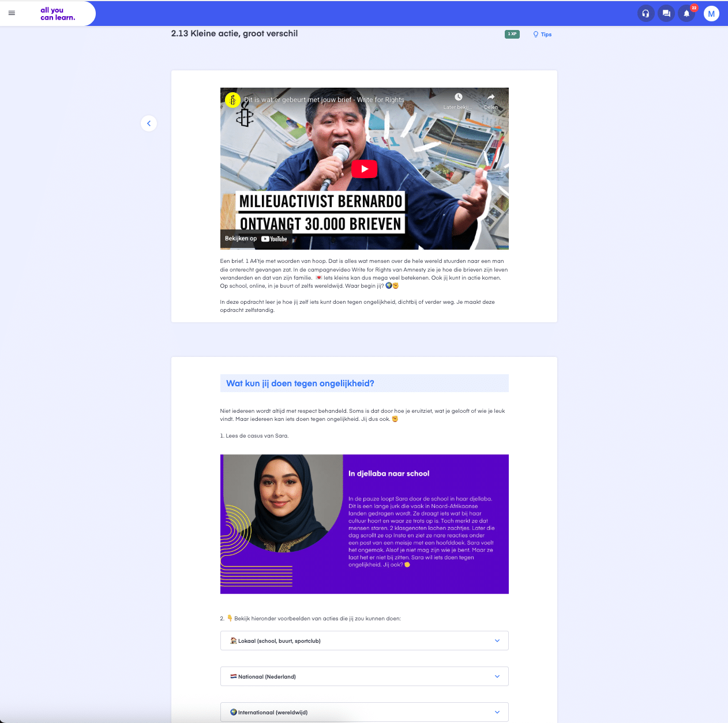Expand the Internationaal (wereldwijd) section
The image size is (728, 723).
click(364, 712)
